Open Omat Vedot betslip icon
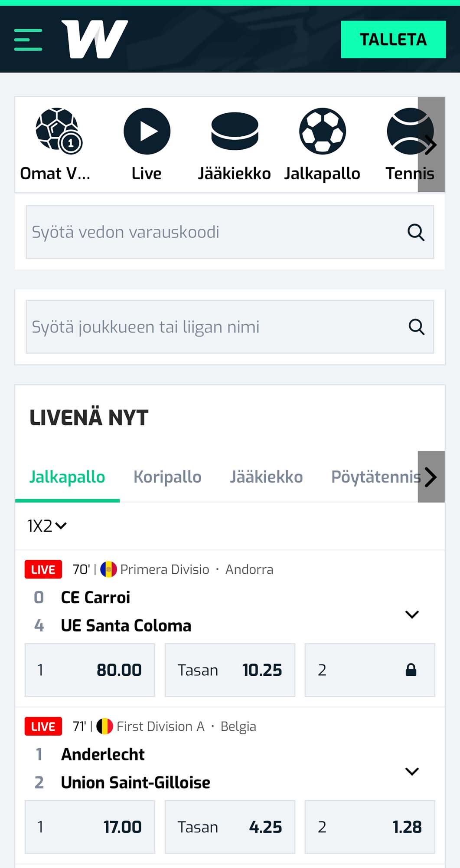460x868 pixels. (59, 131)
